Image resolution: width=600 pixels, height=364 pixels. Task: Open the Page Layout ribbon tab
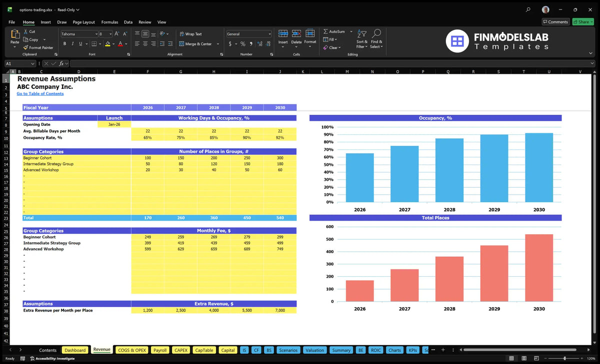(83, 22)
